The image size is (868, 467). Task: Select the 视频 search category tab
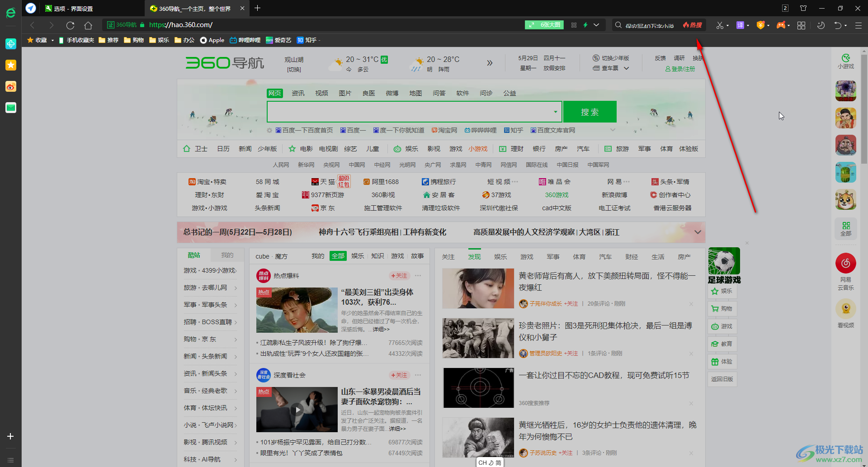pyautogui.click(x=321, y=93)
